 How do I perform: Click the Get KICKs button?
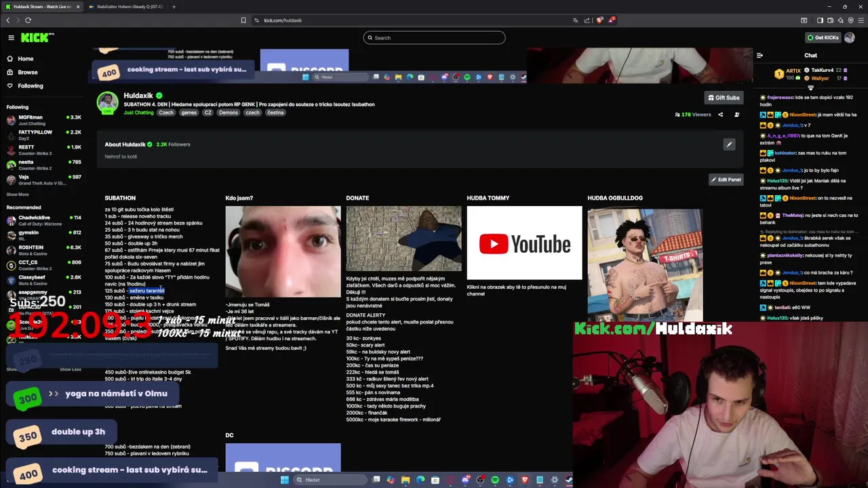tap(822, 37)
